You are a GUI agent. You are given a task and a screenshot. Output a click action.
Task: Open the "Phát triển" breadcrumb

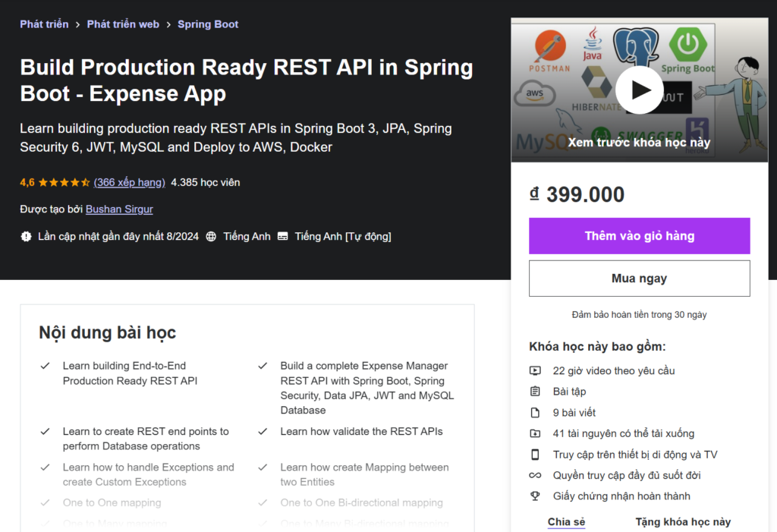[x=44, y=24]
